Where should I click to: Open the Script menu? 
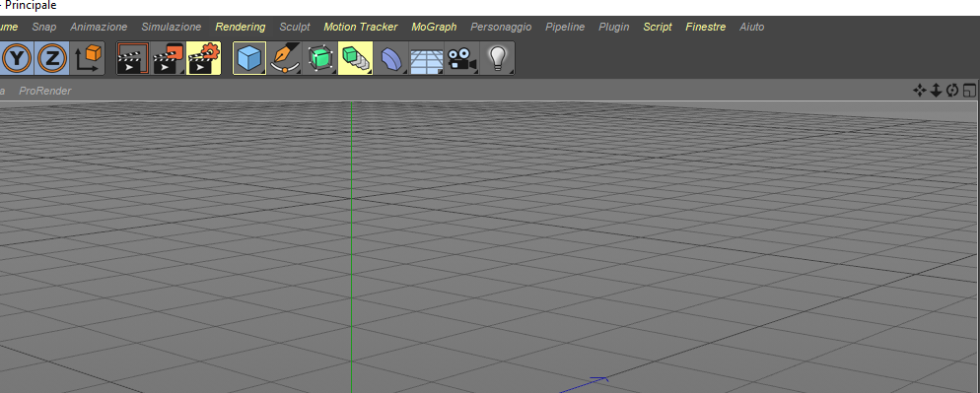(658, 27)
